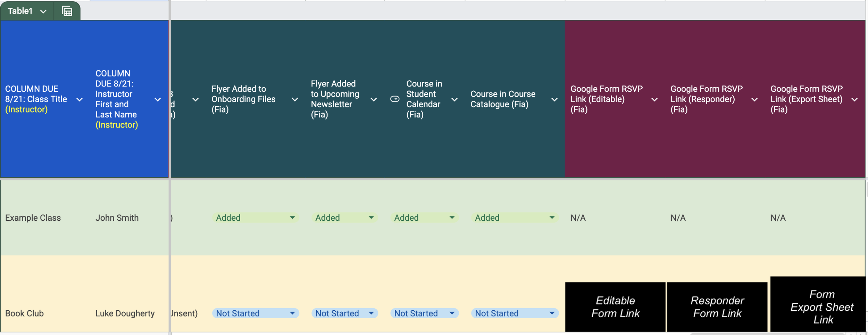
Task: Open Book Club Onboarding Files Not Started chip
Action: tap(256, 313)
